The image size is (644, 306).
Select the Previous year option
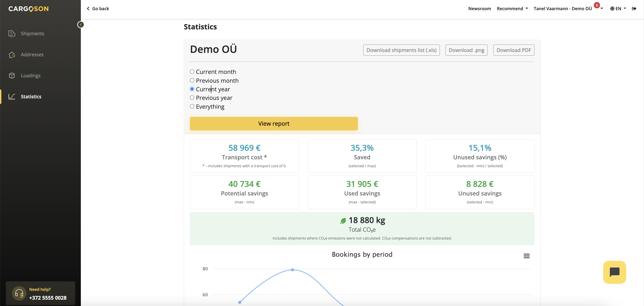tap(192, 98)
